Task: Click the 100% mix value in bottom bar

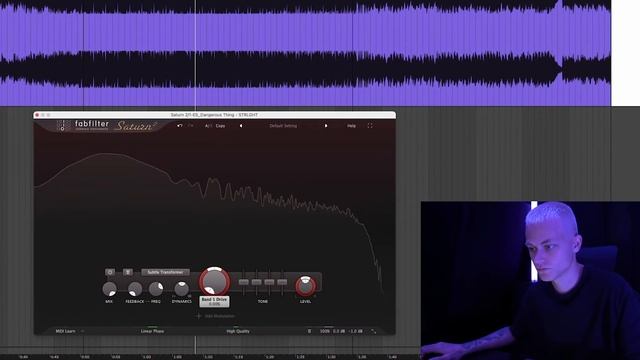Action: (x=324, y=331)
